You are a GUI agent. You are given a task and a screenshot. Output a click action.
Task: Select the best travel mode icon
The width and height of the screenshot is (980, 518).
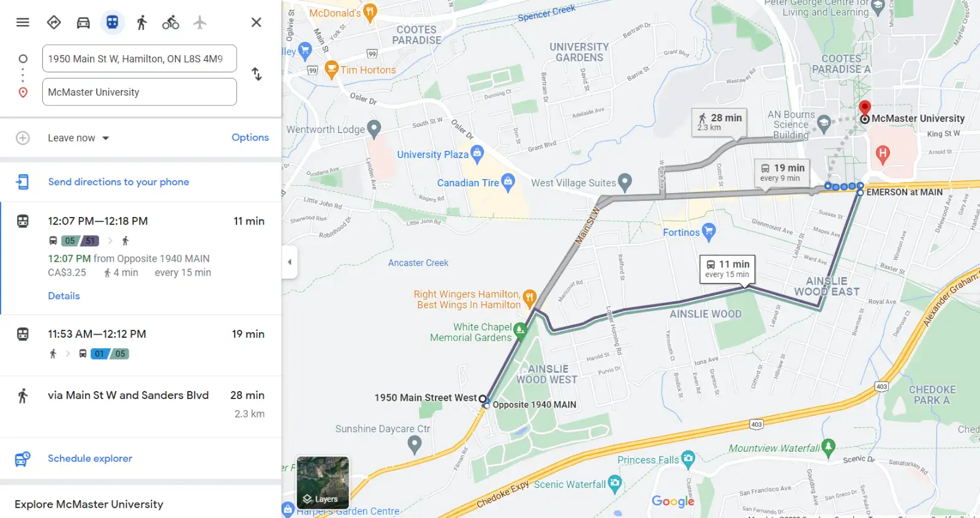coord(54,23)
